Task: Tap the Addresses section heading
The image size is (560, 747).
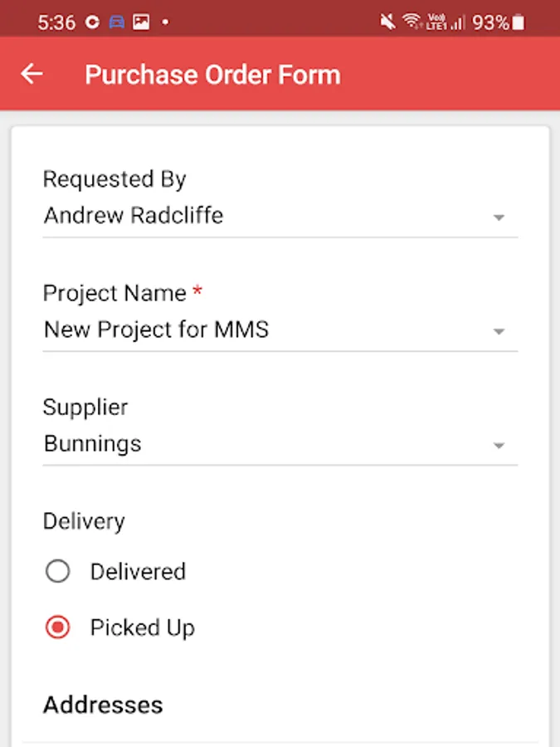Action: [102, 705]
